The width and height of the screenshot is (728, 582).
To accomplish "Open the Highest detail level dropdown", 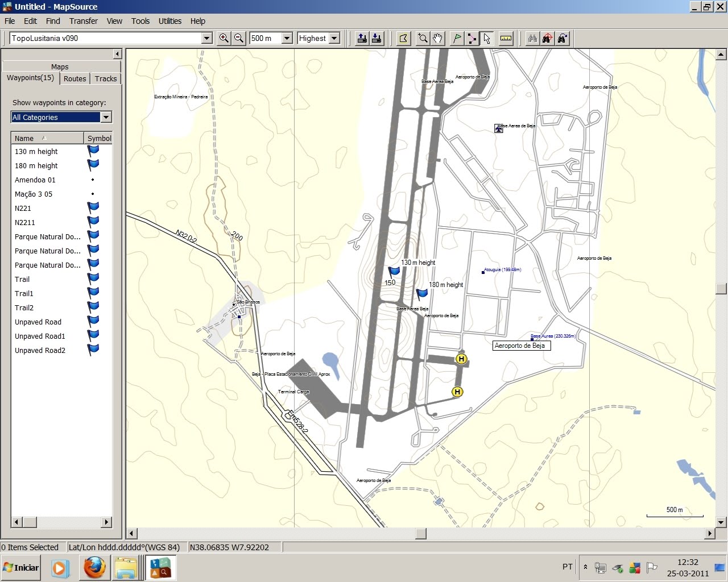I will [334, 38].
